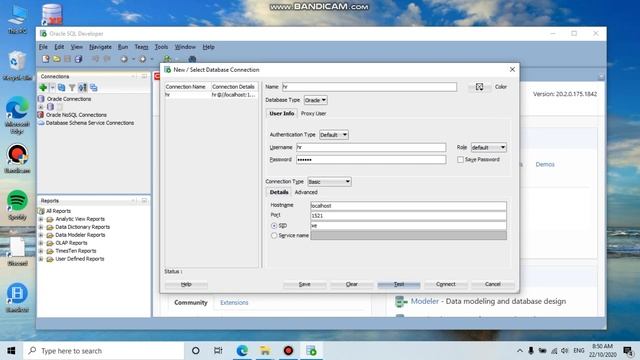This screenshot has width=640, height=360.
Task: Click SQL Developer icon on taskbar
Action: [311, 351]
